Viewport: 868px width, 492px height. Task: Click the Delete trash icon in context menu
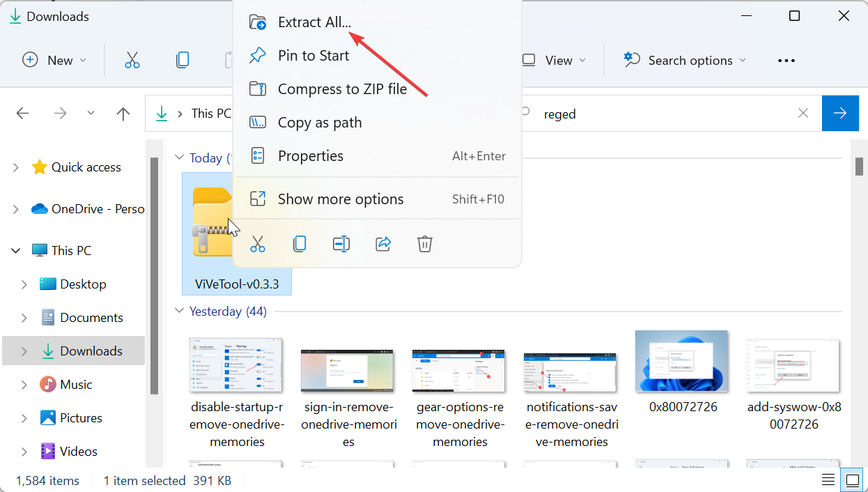(425, 244)
